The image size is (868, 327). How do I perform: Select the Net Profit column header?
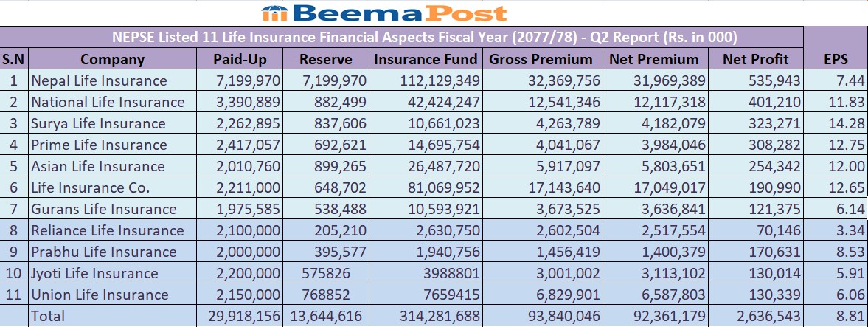756,59
